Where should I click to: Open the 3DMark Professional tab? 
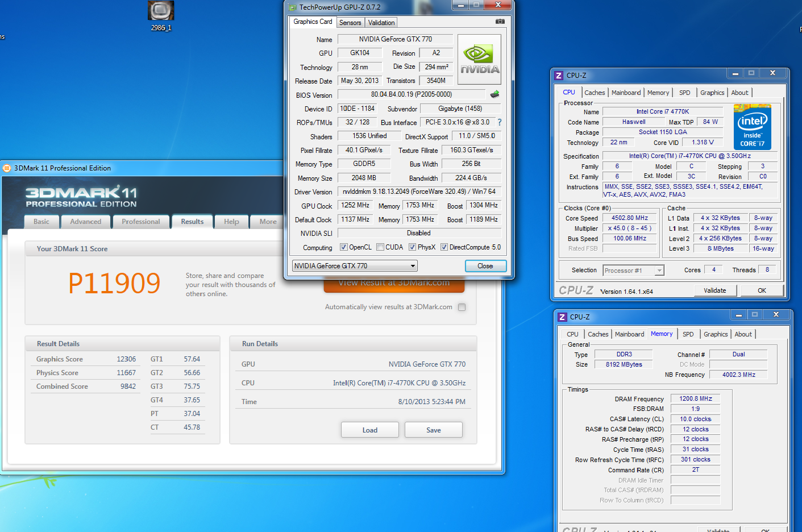pyautogui.click(x=141, y=222)
